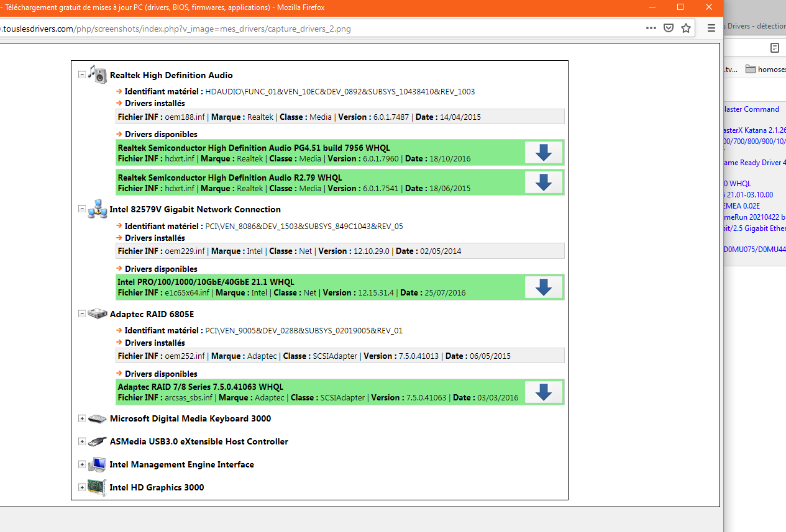
Task: Open the 'meRun 20210422 b' link behind Firefox
Action: 755,217
